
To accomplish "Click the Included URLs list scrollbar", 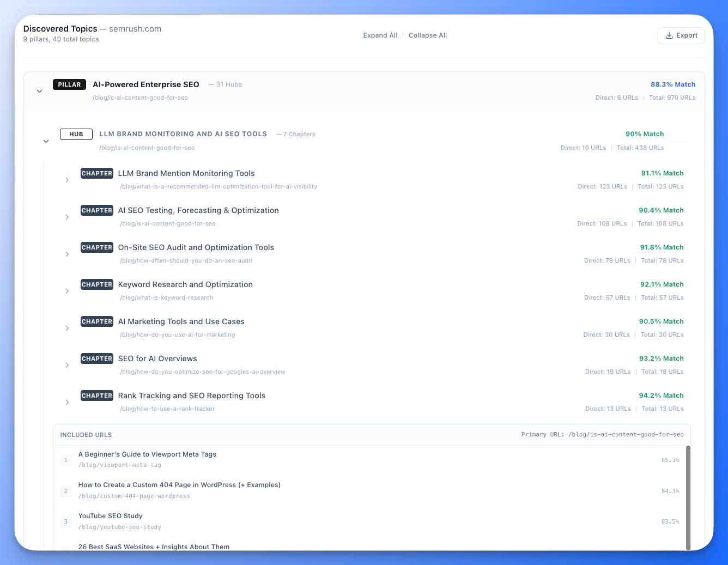I will pos(688,497).
